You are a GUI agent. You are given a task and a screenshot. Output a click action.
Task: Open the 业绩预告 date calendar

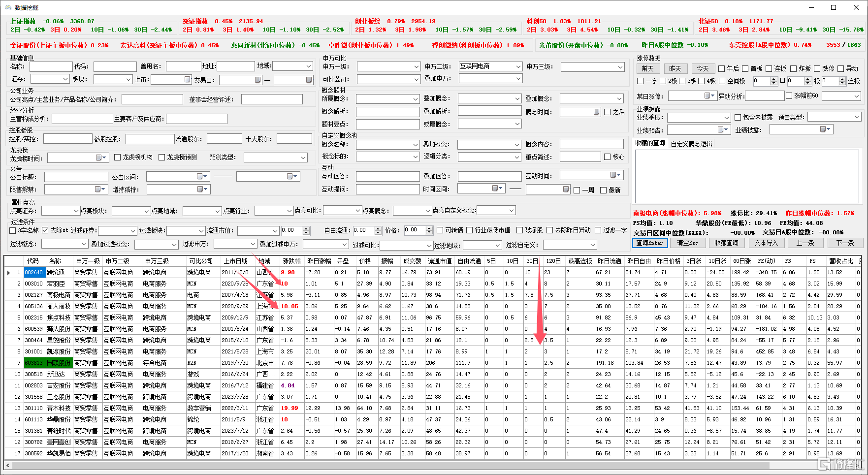pos(723,129)
